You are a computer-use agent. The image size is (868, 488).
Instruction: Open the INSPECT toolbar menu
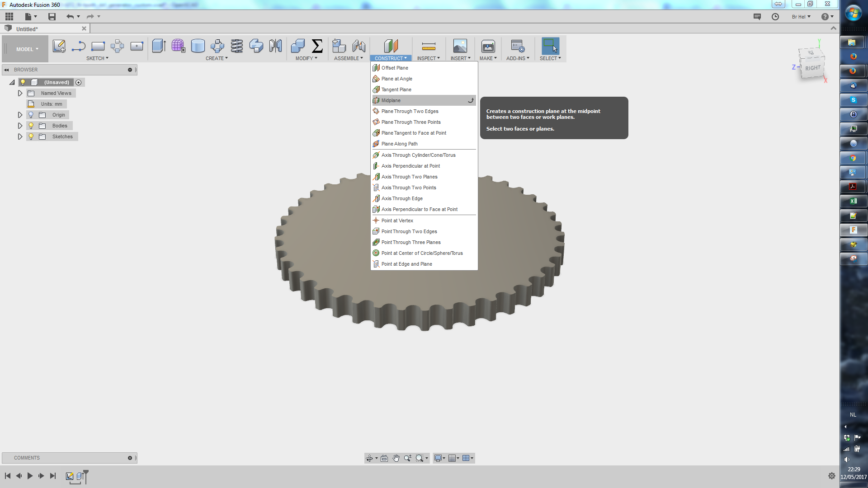(x=428, y=58)
